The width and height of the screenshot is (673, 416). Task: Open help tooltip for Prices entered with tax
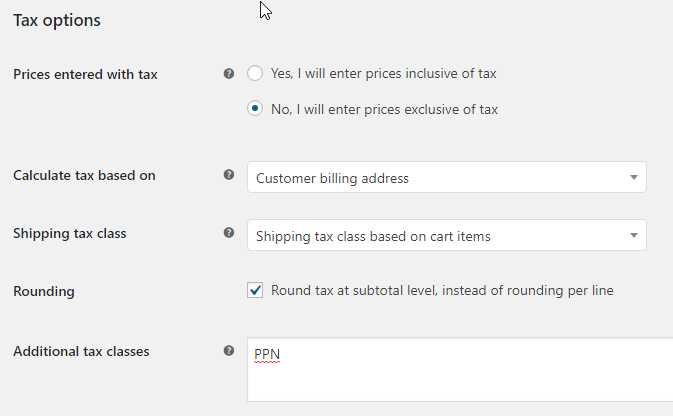pos(229,74)
